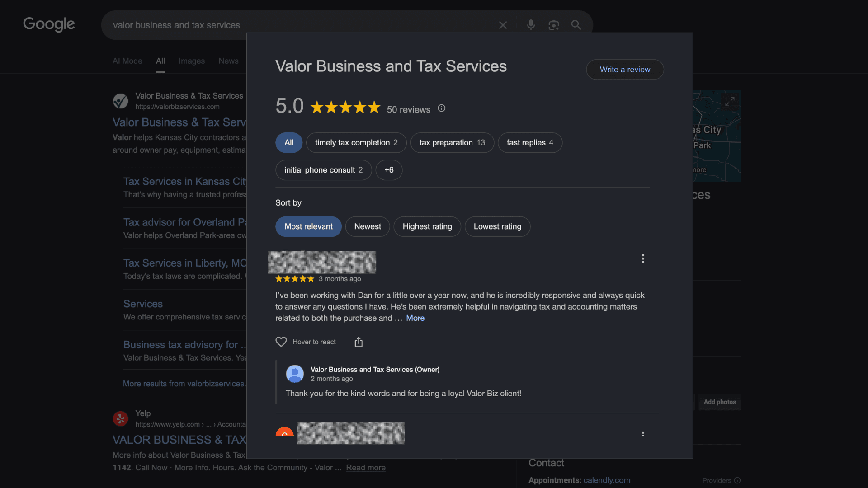Open the three-dot menu of the second review
868x488 pixels.
coord(643,434)
